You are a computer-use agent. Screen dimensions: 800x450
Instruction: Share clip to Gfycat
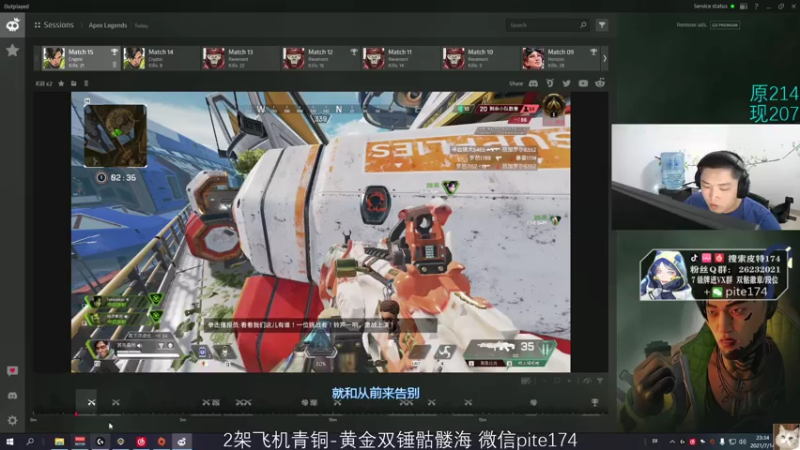click(550, 83)
